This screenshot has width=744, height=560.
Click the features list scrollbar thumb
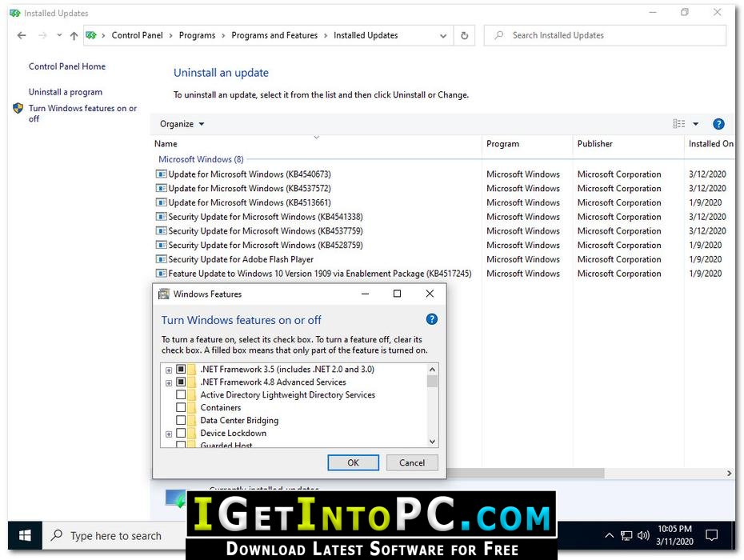pos(432,381)
